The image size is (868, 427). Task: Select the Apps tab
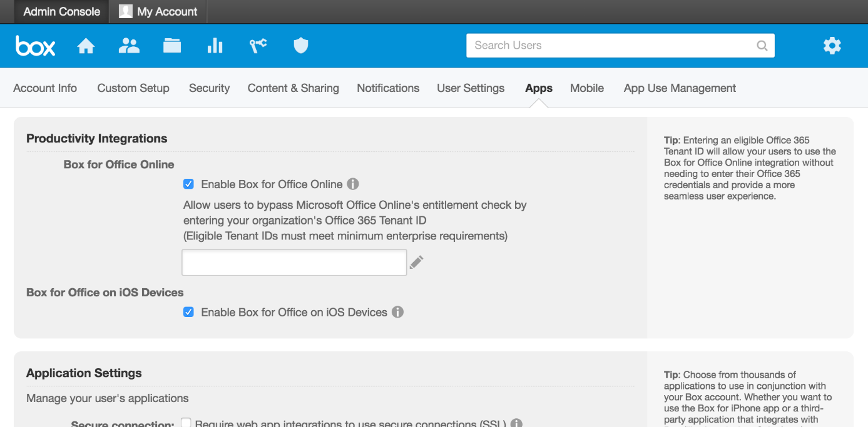[x=539, y=88]
